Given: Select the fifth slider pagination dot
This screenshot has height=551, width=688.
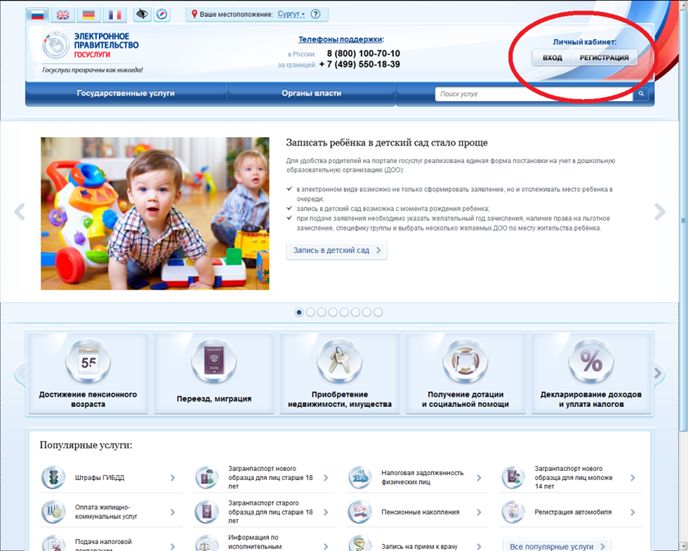Looking at the screenshot, I should [x=344, y=312].
